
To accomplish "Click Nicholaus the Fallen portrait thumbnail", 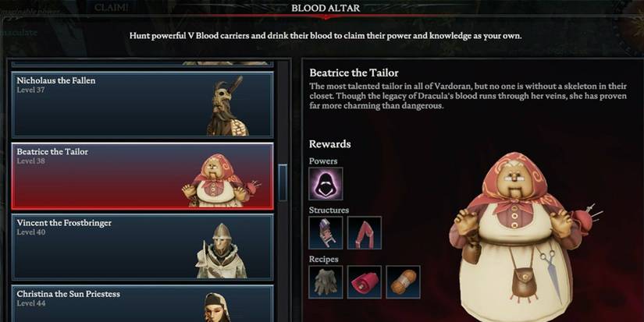I will click(227, 106).
